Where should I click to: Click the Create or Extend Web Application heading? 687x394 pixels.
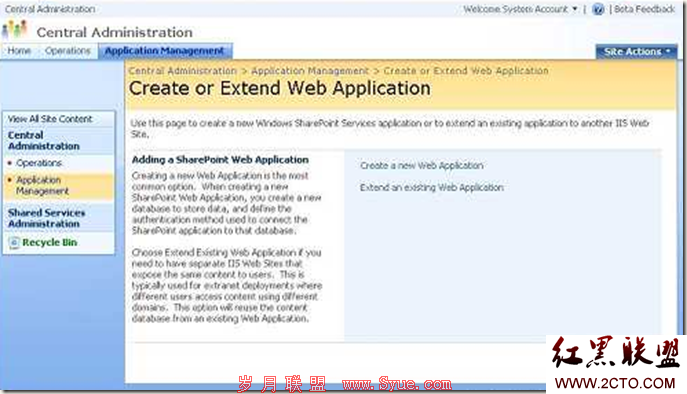click(x=280, y=89)
